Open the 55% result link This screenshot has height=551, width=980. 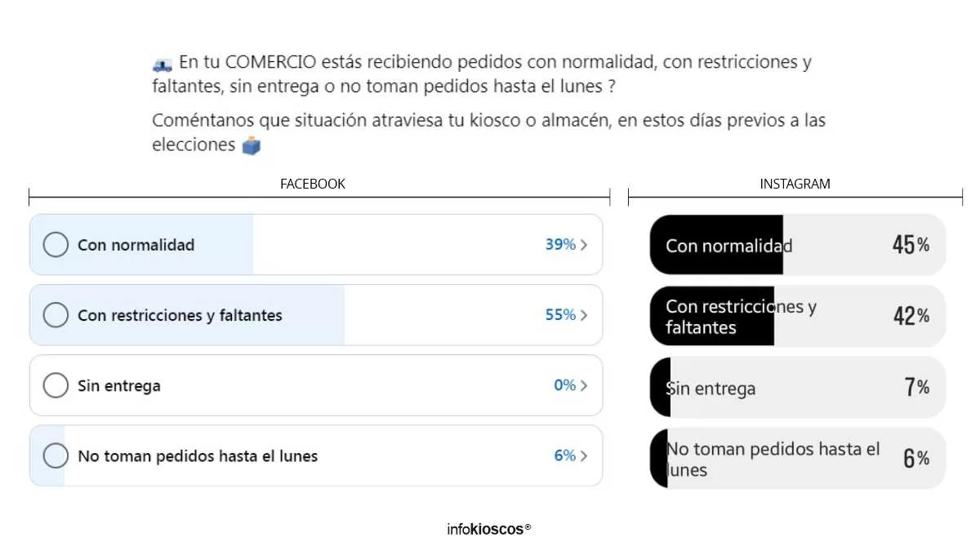[x=559, y=314]
